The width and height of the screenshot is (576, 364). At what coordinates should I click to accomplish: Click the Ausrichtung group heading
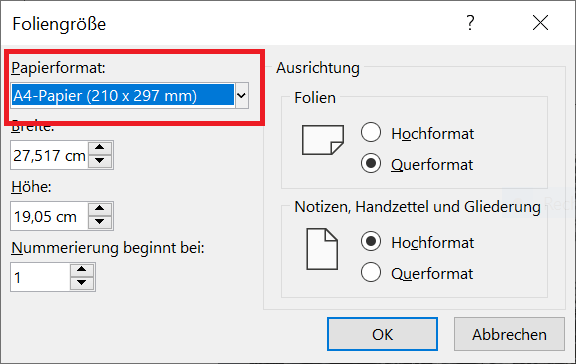(318, 68)
